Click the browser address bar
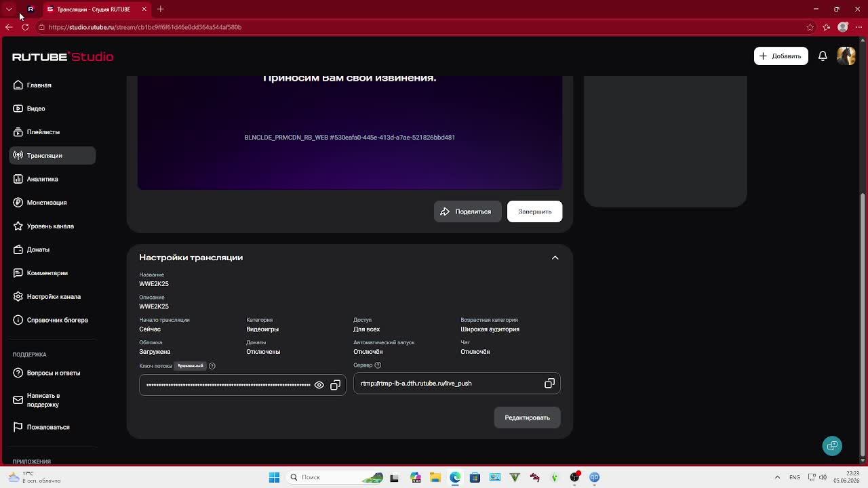 tap(420, 27)
